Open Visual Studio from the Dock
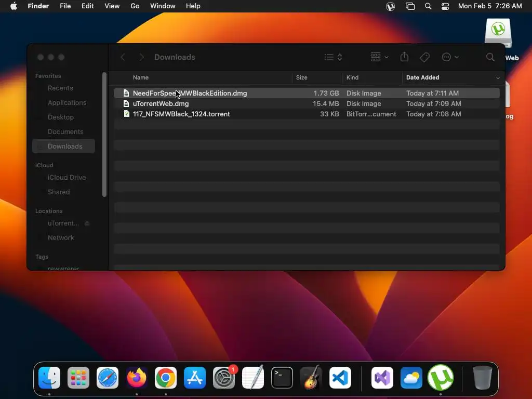 pos(382,378)
